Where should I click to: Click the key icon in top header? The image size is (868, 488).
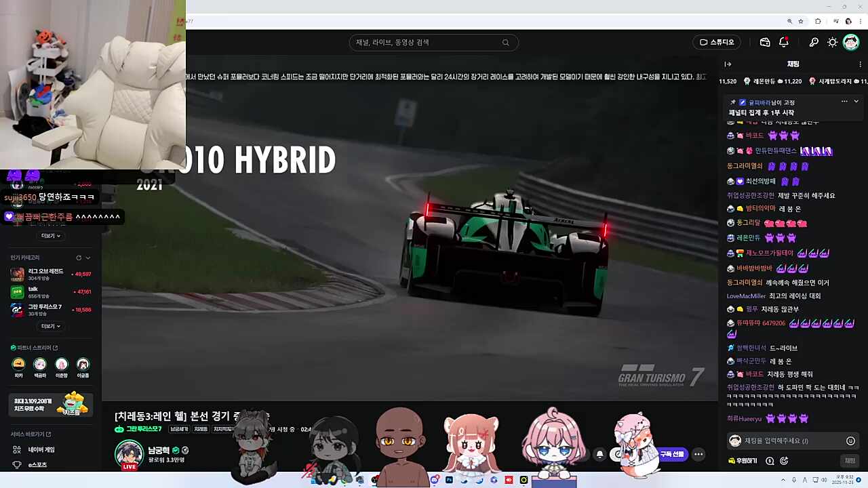tap(814, 42)
